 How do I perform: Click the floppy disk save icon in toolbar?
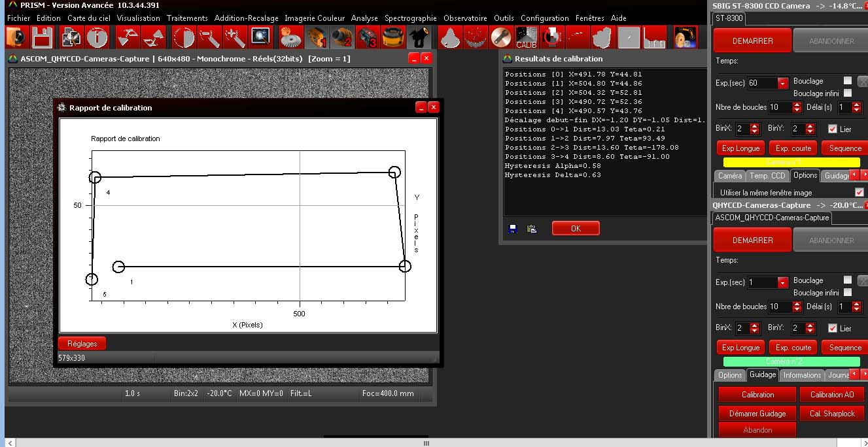tap(42, 38)
